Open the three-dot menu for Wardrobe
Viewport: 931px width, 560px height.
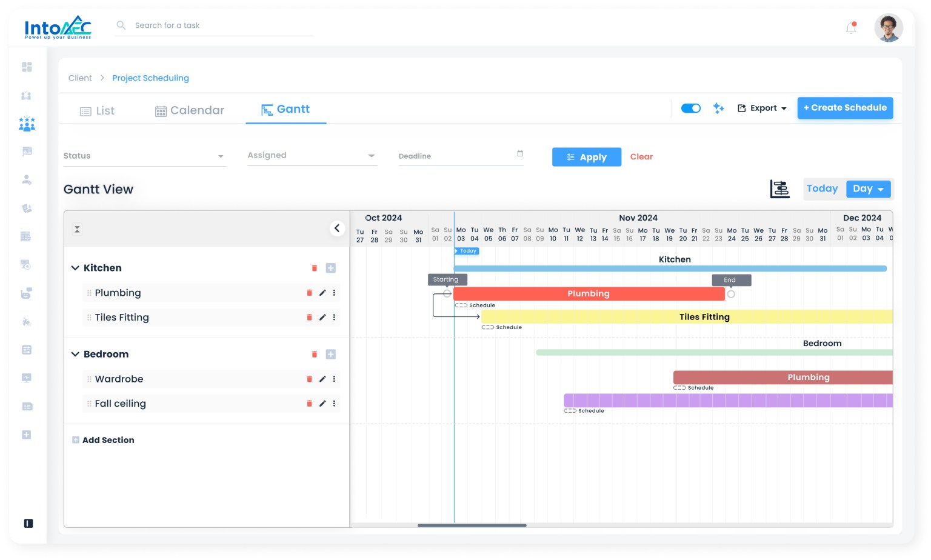pos(334,379)
